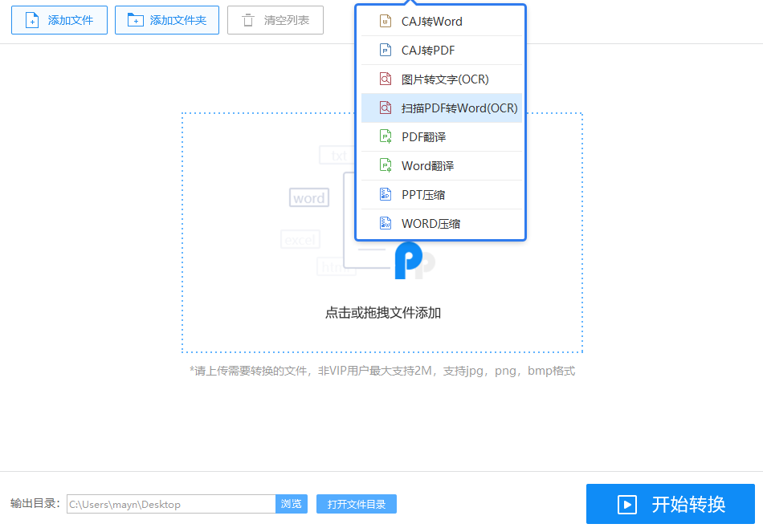Click the 点击或拖拽文件添加 drop area
This screenshot has width=763, height=532.
tap(382, 313)
